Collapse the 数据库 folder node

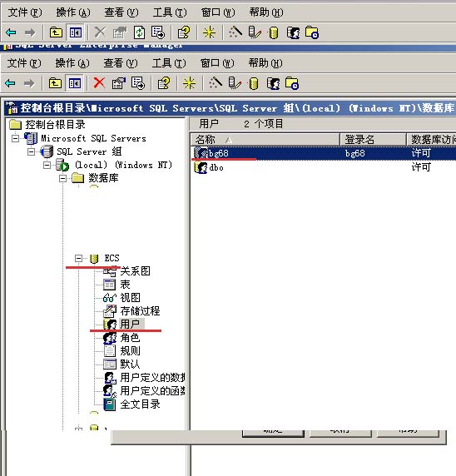(x=62, y=178)
